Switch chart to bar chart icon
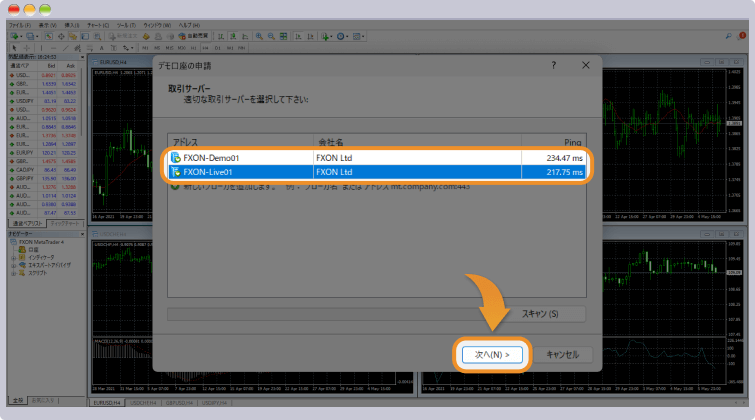Viewport: 755px width, 420px height. 221,36
